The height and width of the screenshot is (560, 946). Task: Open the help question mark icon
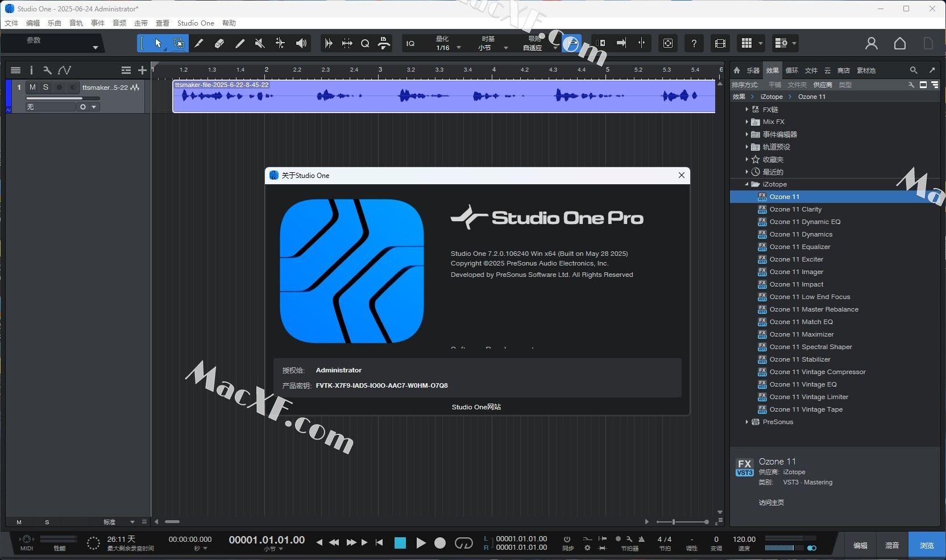(694, 43)
